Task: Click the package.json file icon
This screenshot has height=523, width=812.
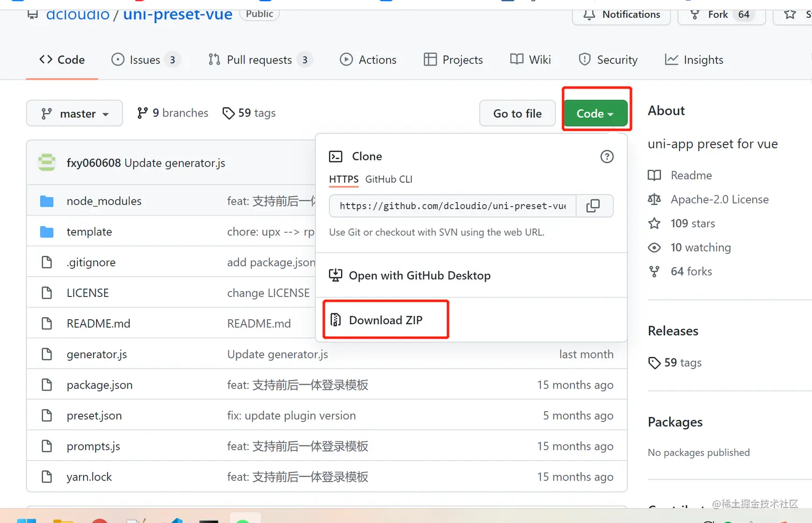Action: coord(47,385)
